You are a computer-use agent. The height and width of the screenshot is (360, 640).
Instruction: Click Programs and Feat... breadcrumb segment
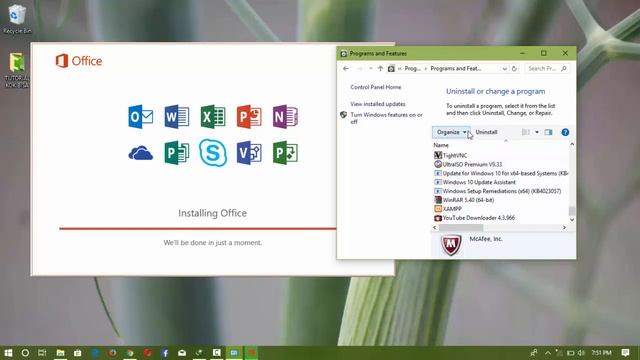tap(456, 69)
